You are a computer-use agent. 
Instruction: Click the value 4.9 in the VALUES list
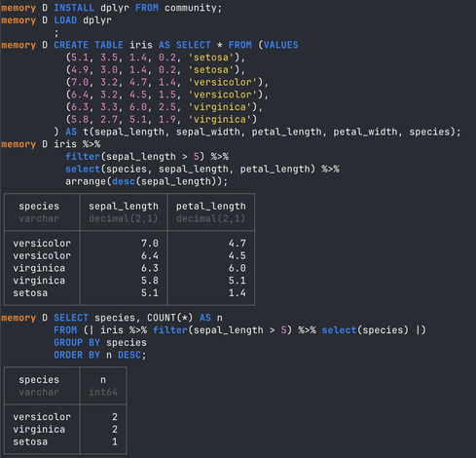(80, 70)
